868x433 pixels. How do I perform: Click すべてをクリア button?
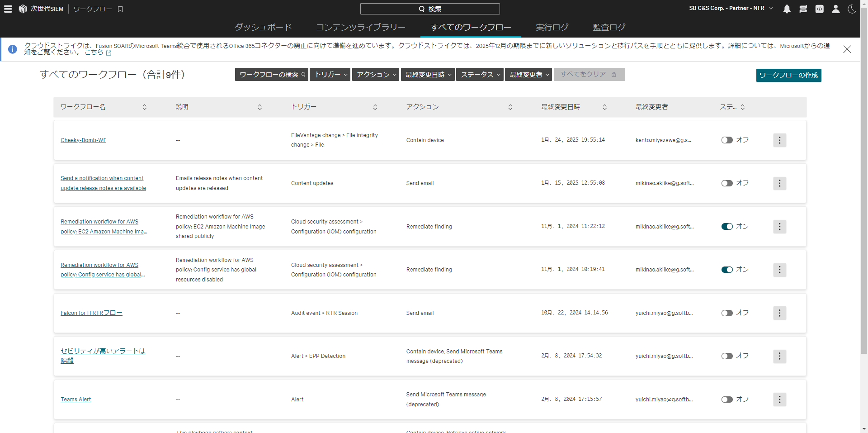[x=589, y=75]
